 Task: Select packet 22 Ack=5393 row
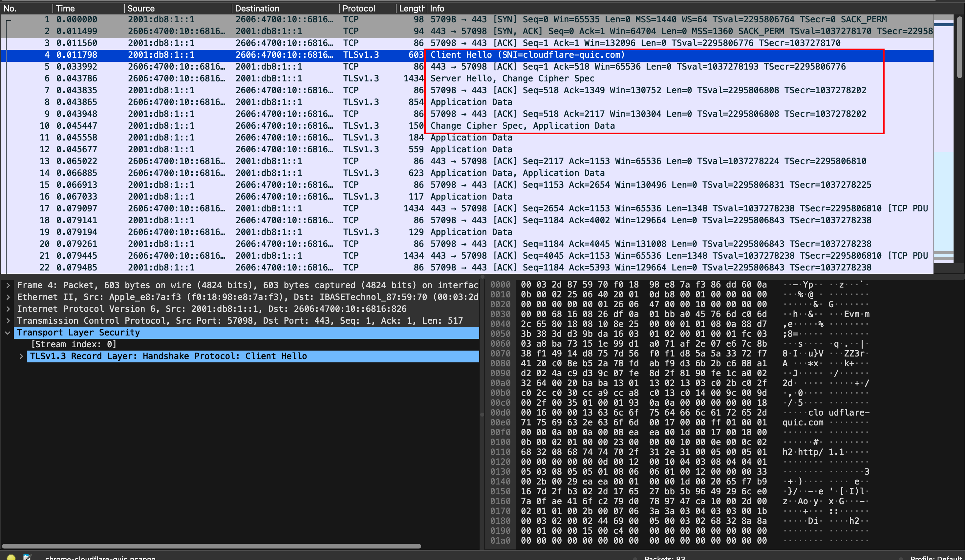tap(467, 267)
